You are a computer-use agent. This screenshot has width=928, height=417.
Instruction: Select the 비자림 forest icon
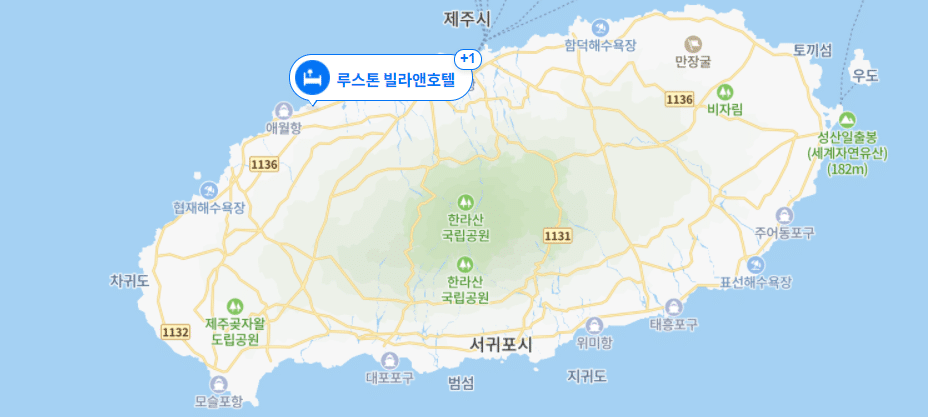point(724,92)
